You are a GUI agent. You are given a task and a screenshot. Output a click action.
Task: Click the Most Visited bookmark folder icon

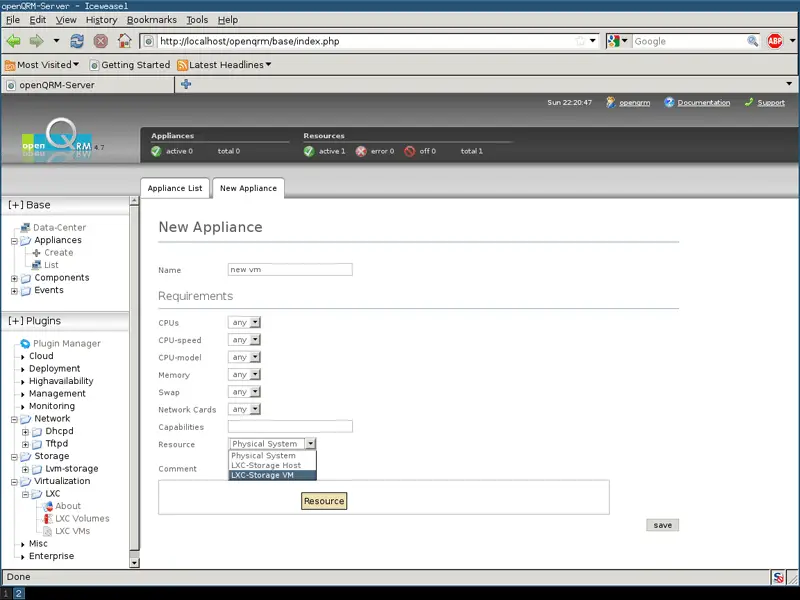(x=10, y=65)
